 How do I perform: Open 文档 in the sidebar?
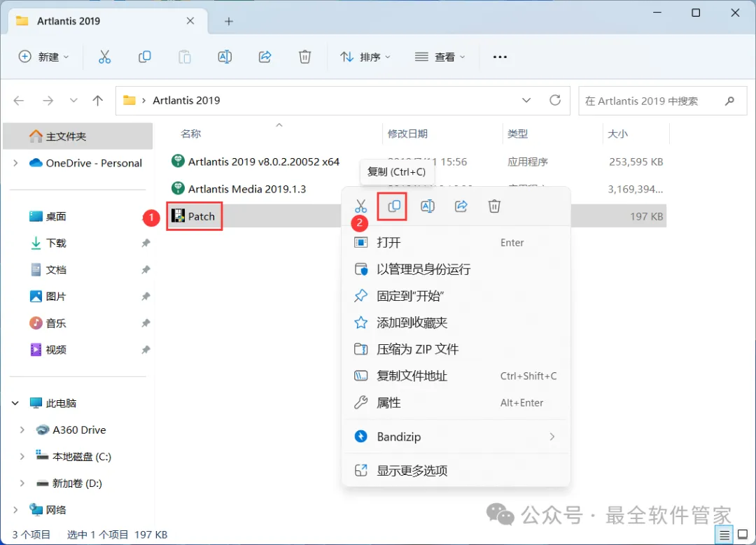click(x=48, y=270)
